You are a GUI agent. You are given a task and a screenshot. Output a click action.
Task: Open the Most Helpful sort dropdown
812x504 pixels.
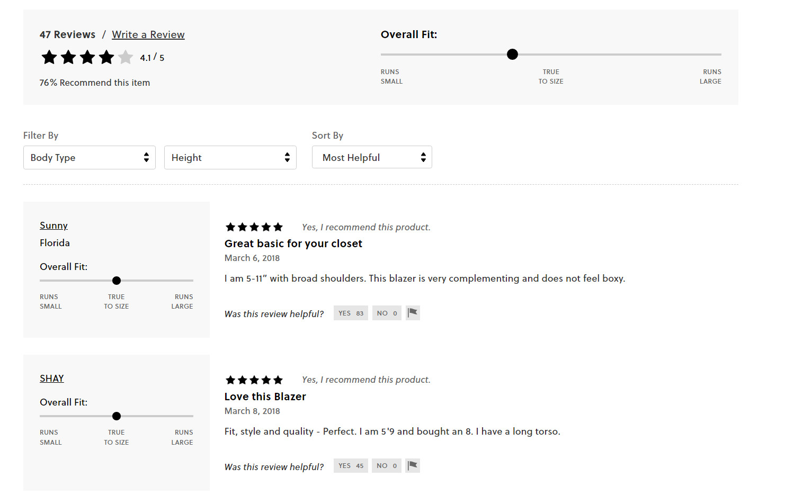pyautogui.click(x=372, y=157)
